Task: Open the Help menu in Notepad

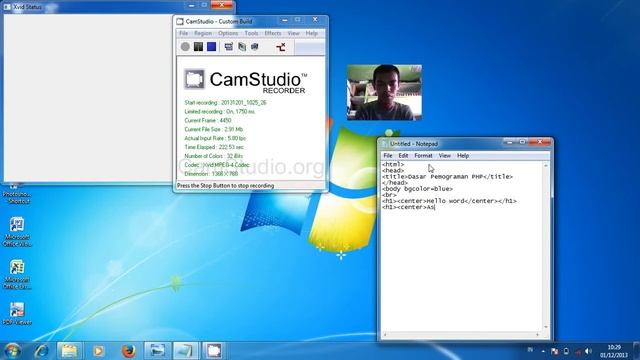Action: coord(463,156)
